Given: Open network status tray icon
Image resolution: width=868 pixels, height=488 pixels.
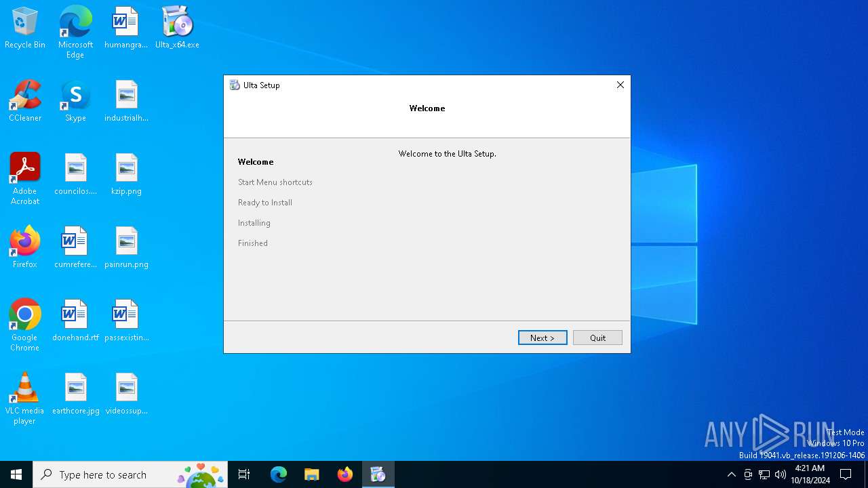Looking at the screenshot, I should (764, 474).
